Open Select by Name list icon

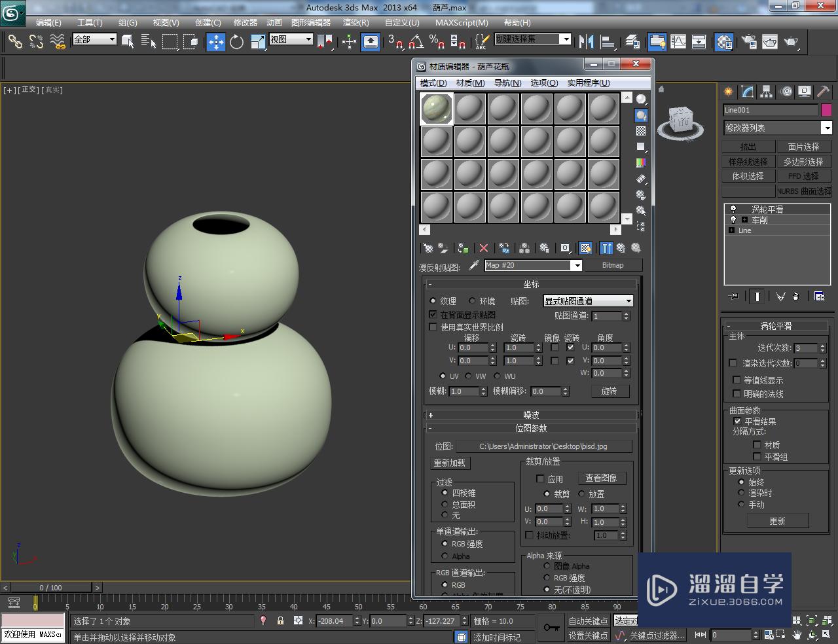(149, 42)
